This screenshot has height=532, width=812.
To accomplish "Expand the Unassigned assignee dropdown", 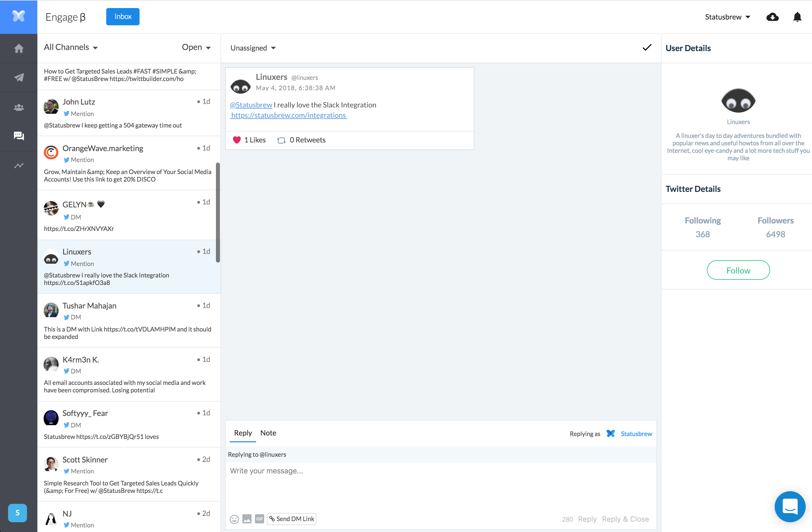I will [253, 48].
